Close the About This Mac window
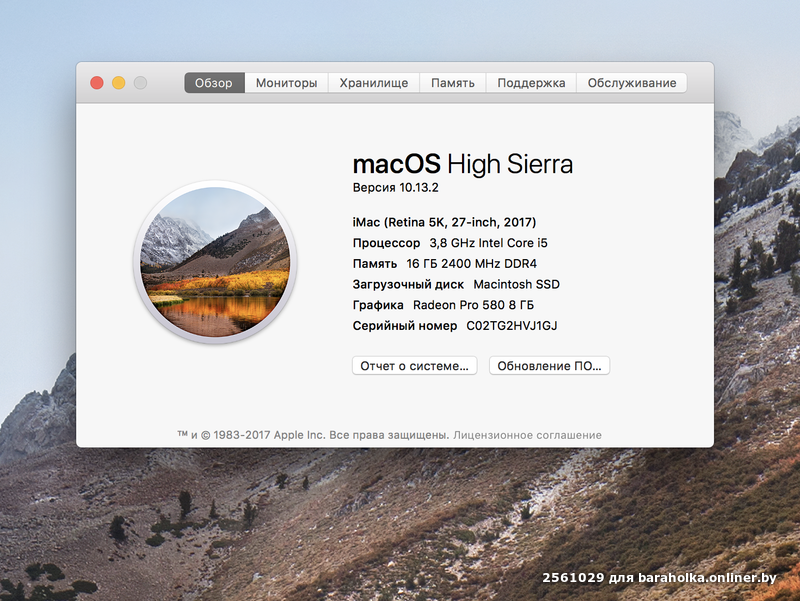The height and width of the screenshot is (601, 800). click(97, 83)
